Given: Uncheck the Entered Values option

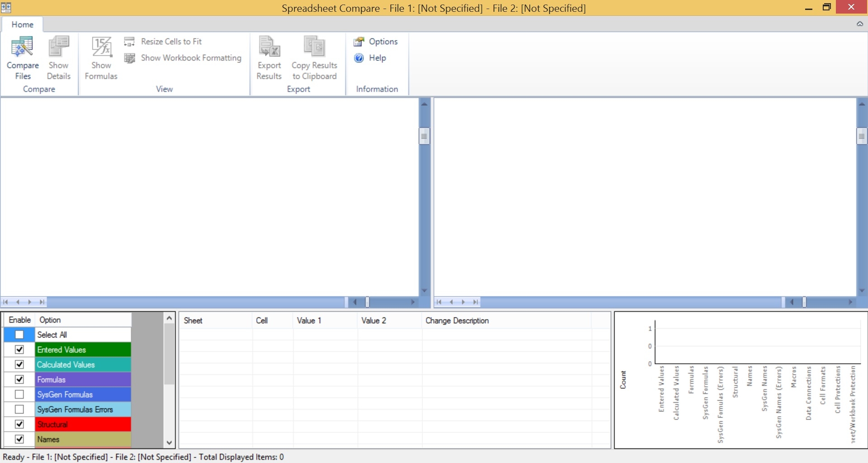Looking at the screenshot, I should coord(19,350).
